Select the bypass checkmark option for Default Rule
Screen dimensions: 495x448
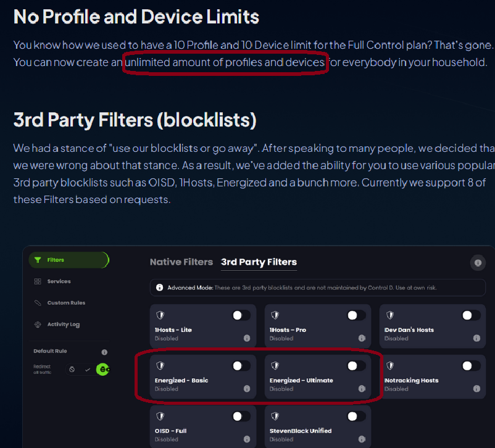[88, 370]
